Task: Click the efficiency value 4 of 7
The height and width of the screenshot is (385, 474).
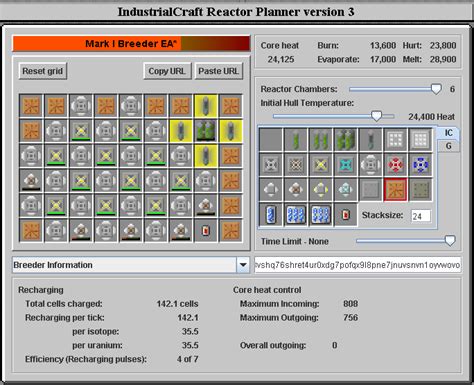Action: coord(188,359)
